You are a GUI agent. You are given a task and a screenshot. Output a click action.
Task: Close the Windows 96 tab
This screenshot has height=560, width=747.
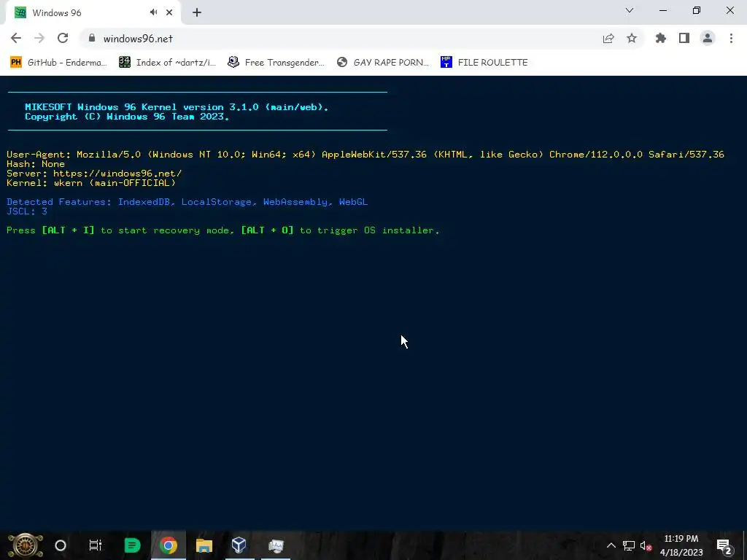[169, 13]
